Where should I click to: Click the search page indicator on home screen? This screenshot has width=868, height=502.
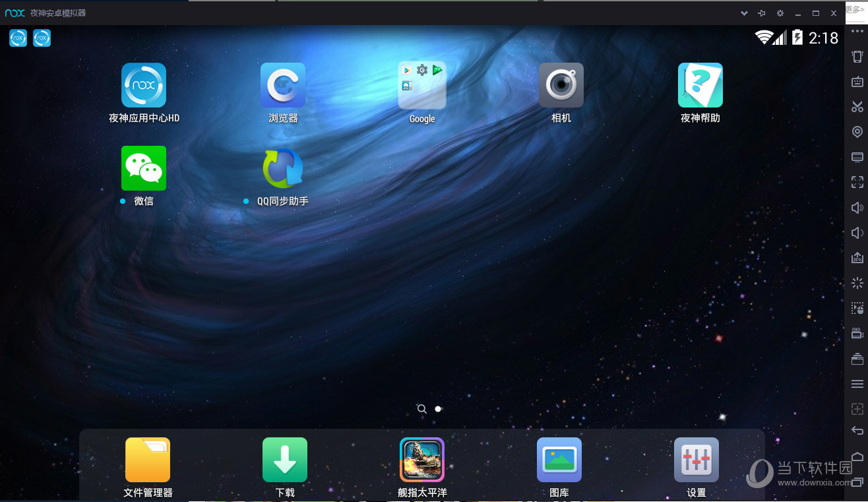[422, 409]
